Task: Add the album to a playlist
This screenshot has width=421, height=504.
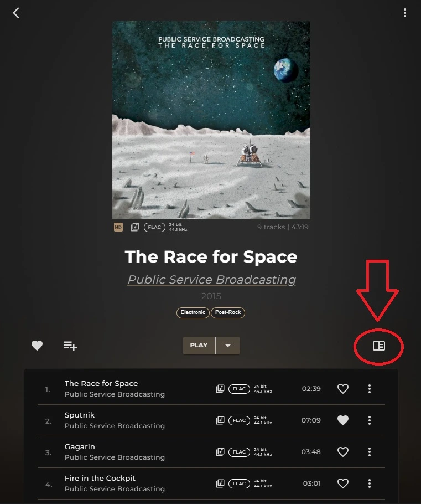Action: tap(70, 346)
